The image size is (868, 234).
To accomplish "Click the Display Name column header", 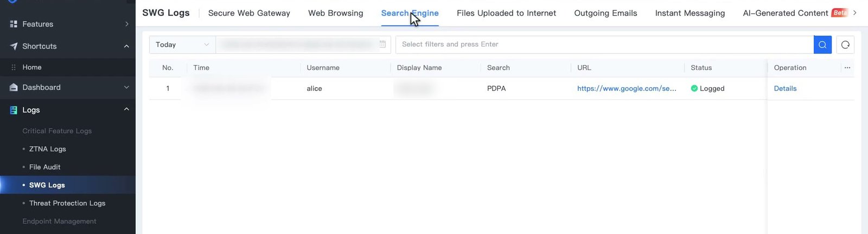I will [419, 68].
